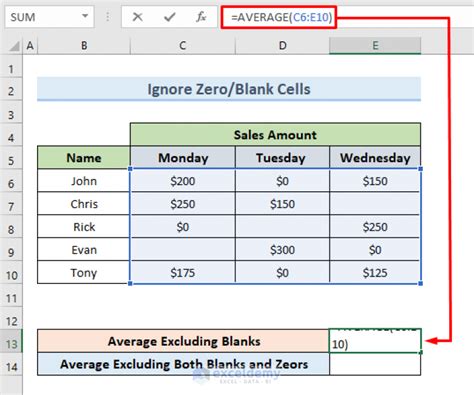The height and width of the screenshot is (395, 474).
Task: Open the Insert Function fx dialog
Action: coord(201,17)
